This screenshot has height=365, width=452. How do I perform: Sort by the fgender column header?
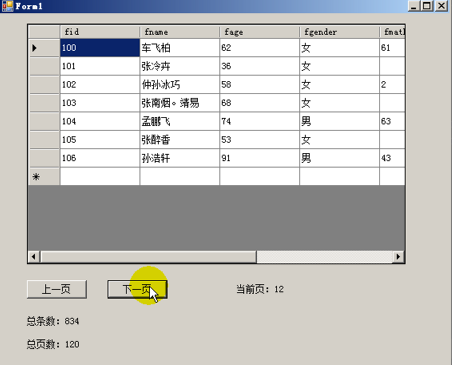point(339,32)
